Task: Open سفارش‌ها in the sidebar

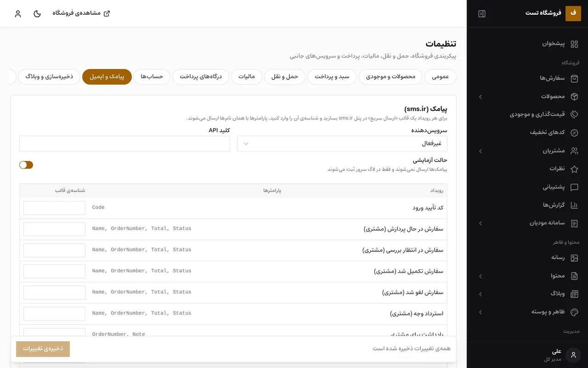Action: click(527, 79)
